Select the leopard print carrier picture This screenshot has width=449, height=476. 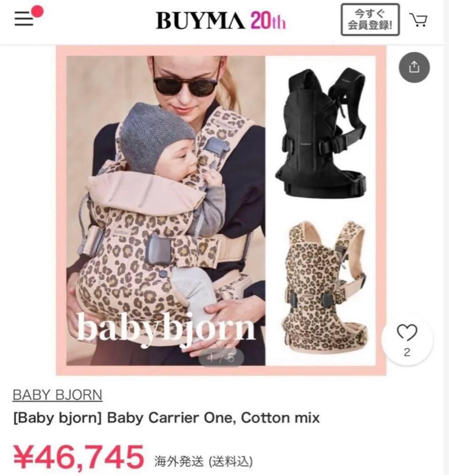click(x=325, y=287)
